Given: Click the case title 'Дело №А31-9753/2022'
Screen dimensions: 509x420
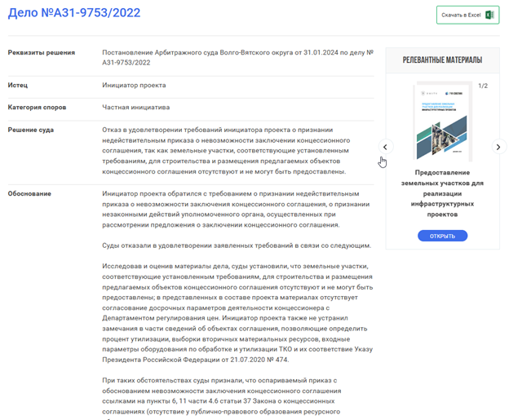Looking at the screenshot, I should (x=74, y=13).
